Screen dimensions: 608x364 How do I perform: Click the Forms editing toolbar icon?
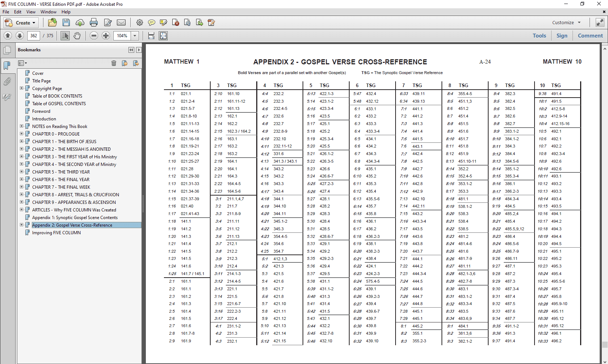(x=211, y=22)
